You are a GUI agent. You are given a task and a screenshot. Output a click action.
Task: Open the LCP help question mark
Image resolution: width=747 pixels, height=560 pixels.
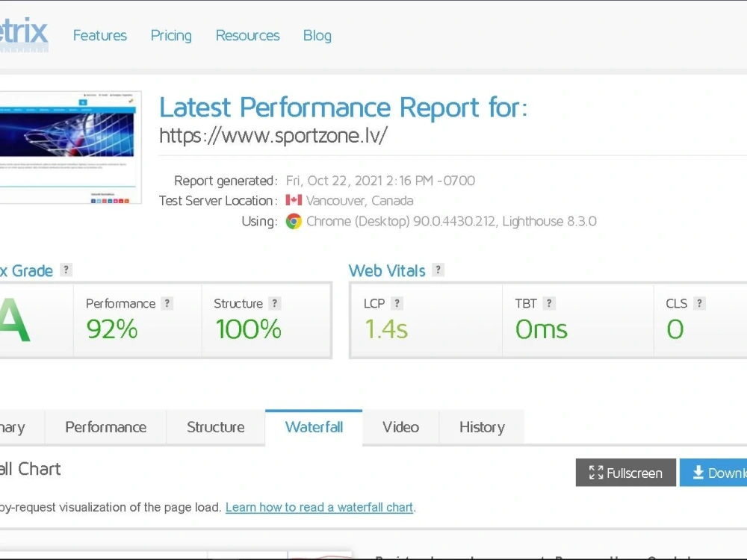397,303
